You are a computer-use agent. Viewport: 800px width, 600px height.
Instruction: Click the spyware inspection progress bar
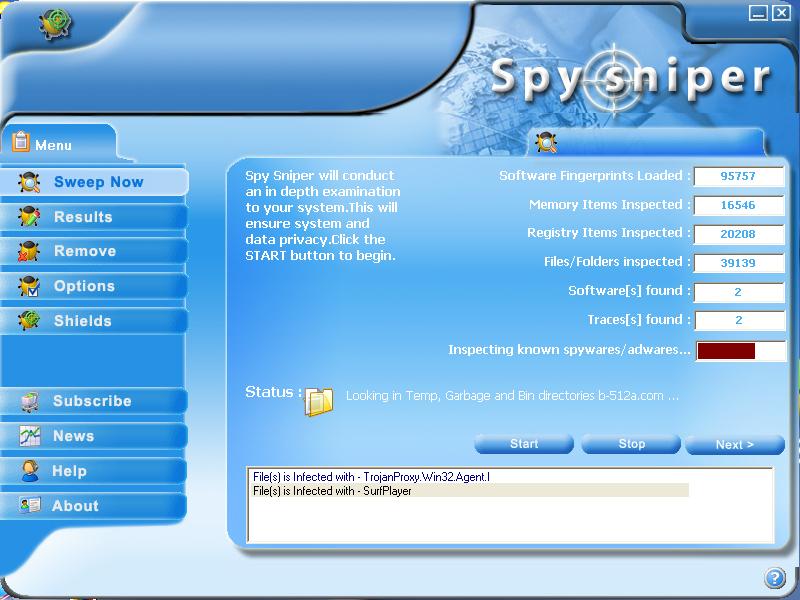pos(740,351)
